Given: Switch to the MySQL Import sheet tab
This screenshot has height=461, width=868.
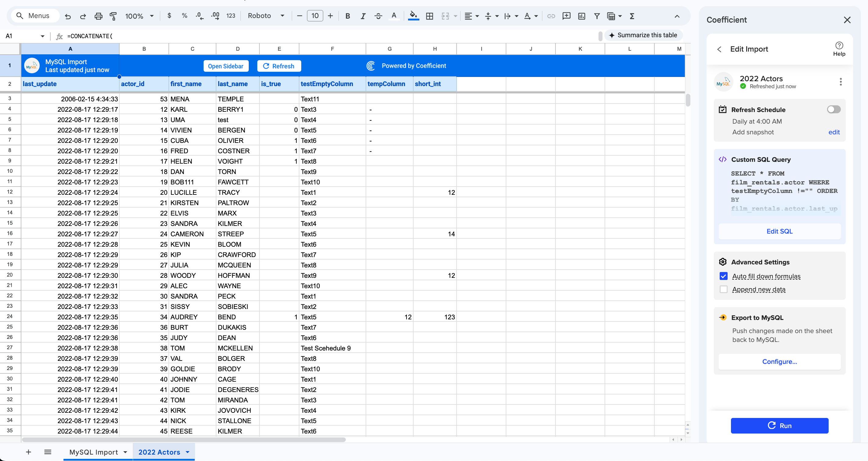Looking at the screenshot, I should [x=93, y=452].
